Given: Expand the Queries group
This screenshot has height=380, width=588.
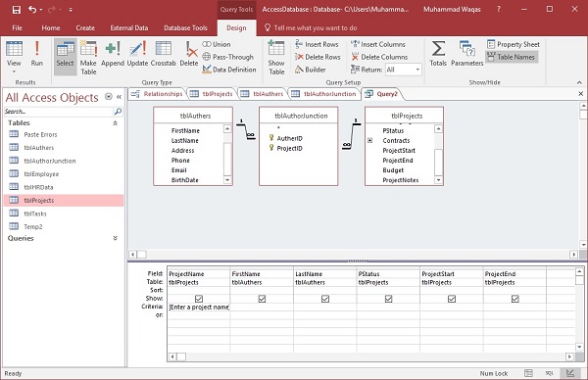Looking at the screenshot, I should [115, 238].
